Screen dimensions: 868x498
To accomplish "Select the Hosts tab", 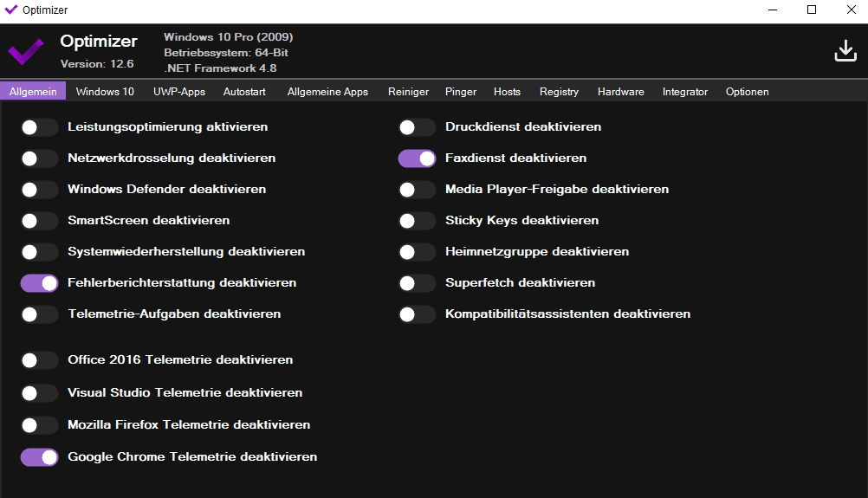I will pos(507,92).
